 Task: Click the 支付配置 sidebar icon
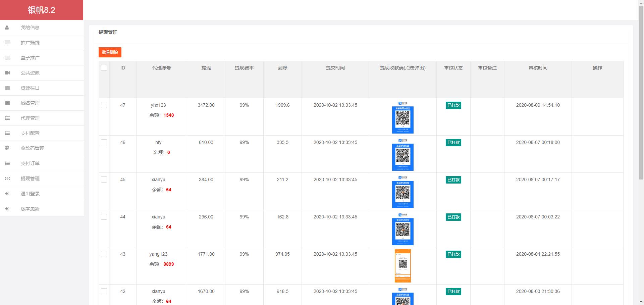coord(7,133)
